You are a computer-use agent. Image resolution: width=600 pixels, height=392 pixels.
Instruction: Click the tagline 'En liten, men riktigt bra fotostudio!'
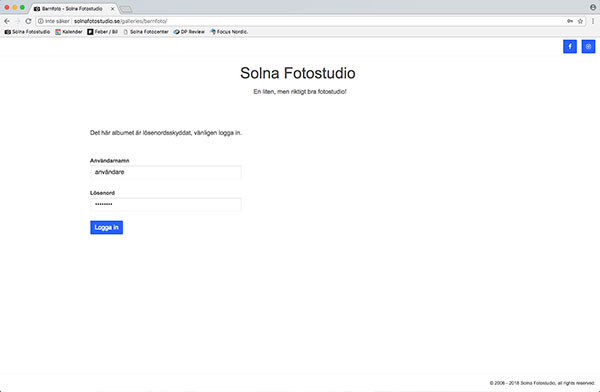300,91
